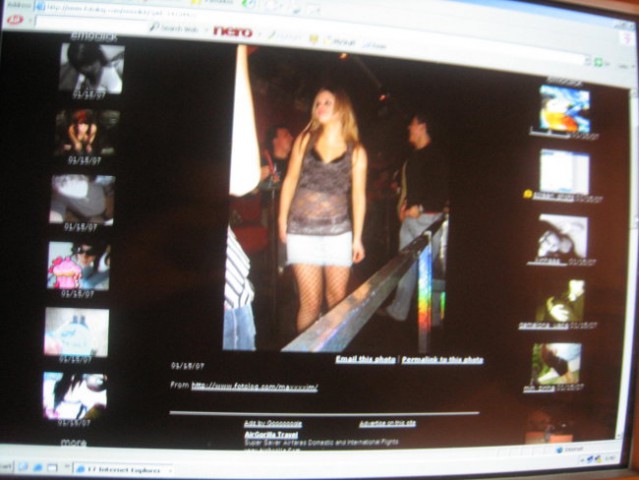Click the page icon in the address bar
The height and width of the screenshot is (480, 639).
pos(40,7)
